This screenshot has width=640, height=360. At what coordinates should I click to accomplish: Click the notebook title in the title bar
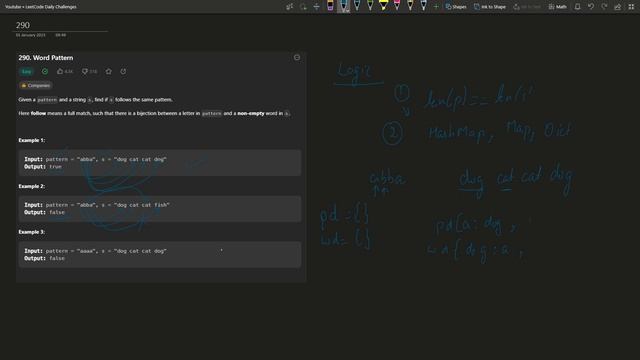(41, 7)
